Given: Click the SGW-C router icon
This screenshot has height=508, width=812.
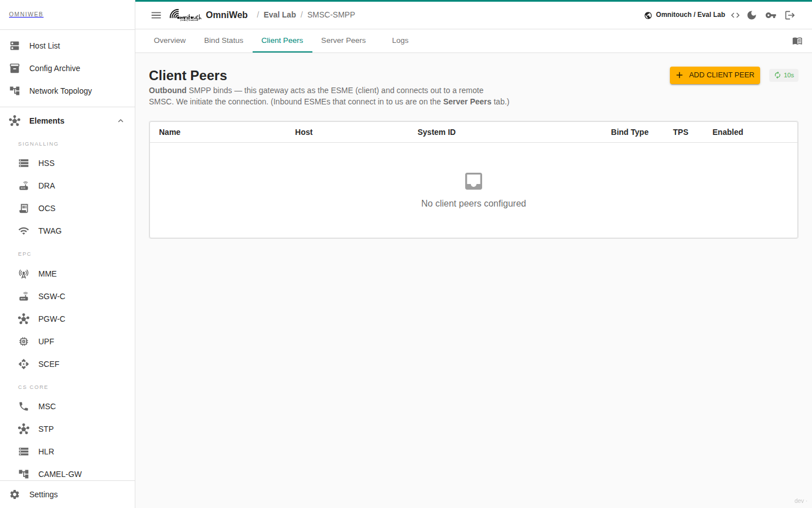Looking at the screenshot, I should click(24, 296).
